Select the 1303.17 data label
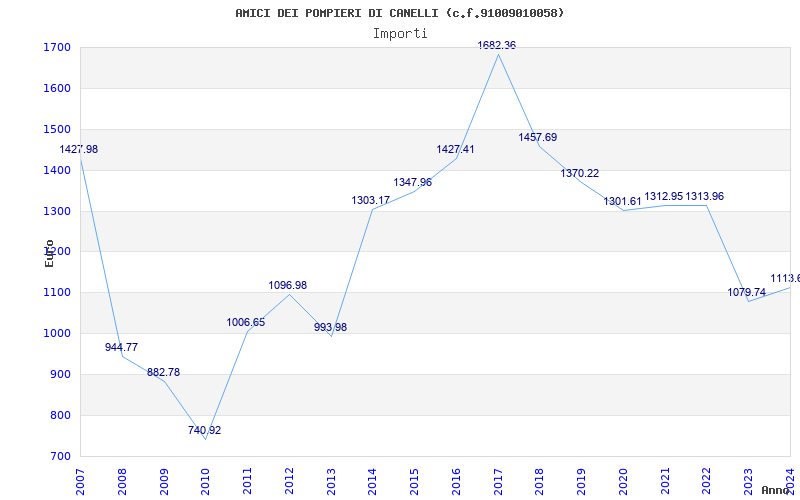800x500 pixels. point(371,201)
